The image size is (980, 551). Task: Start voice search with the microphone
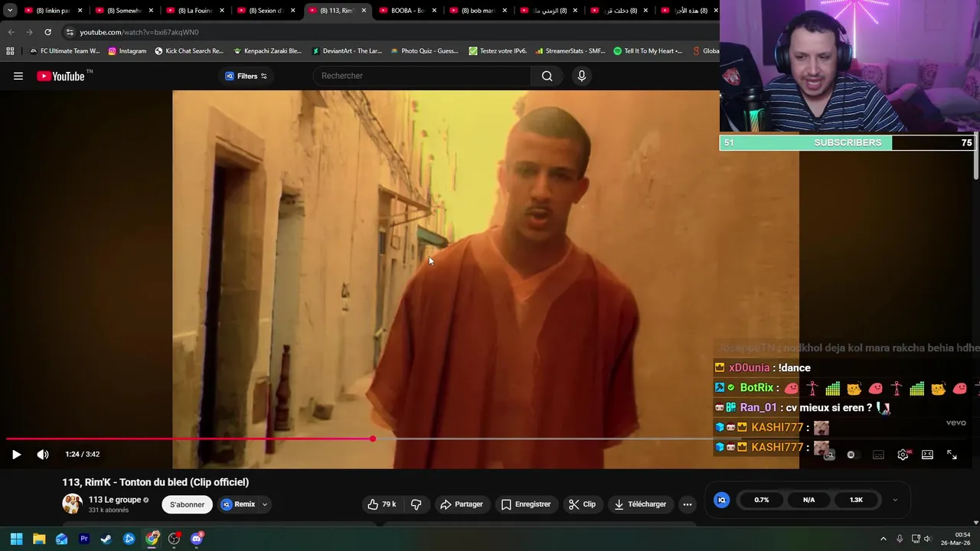tap(581, 76)
